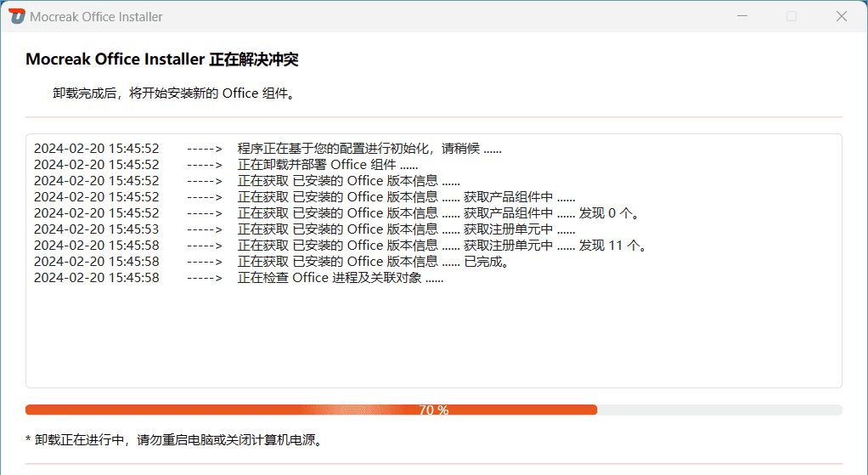Click the log line ending "获取注册单元中 ......" at 15:45:53
This screenshot has height=475, width=868.
(x=406, y=229)
